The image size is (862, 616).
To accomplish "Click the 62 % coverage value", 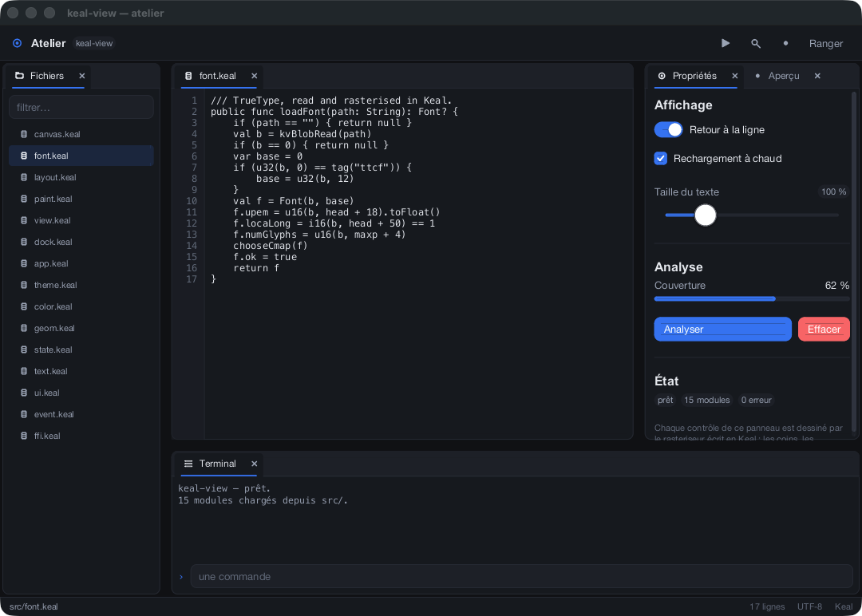I will click(x=836, y=285).
